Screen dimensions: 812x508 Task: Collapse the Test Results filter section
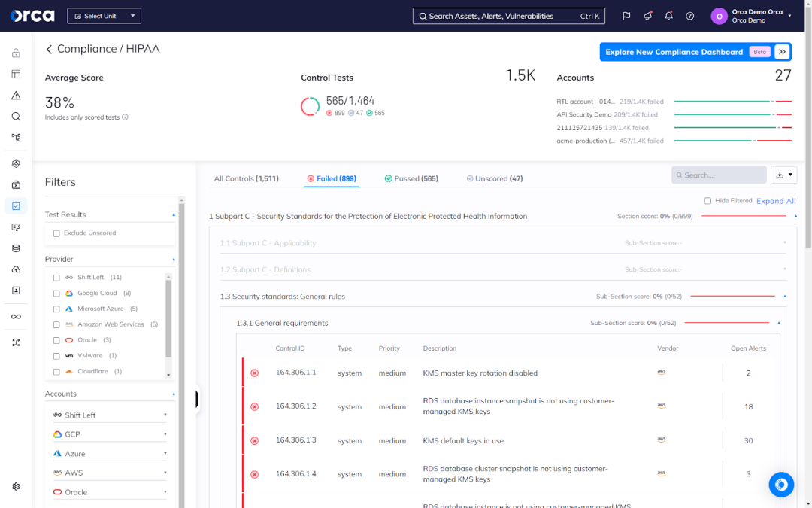pos(174,214)
